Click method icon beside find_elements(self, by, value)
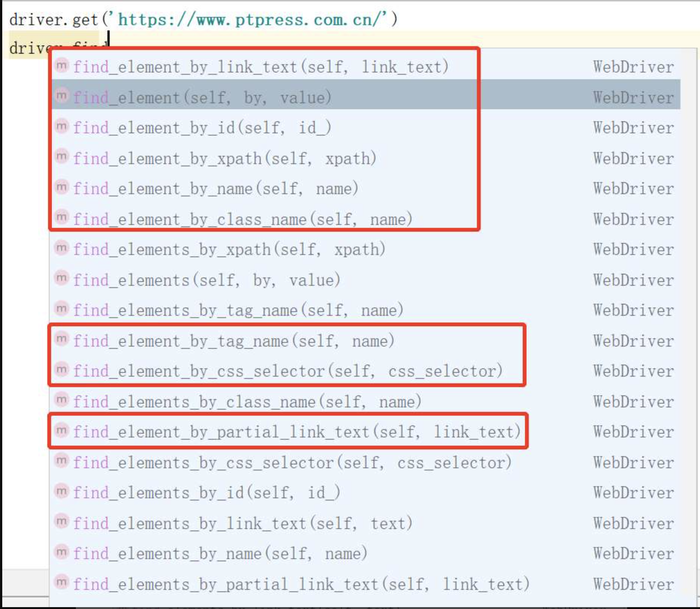The width and height of the screenshot is (700, 609). 62,278
